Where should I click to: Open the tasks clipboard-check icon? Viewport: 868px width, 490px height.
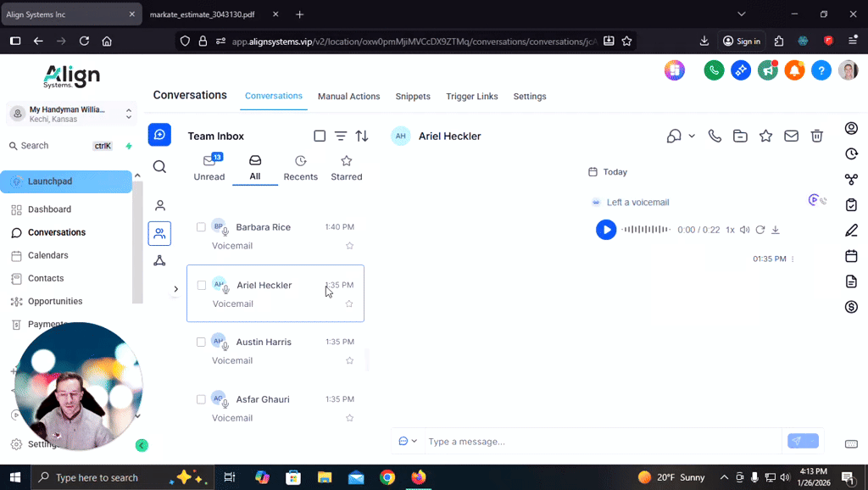[x=851, y=205]
